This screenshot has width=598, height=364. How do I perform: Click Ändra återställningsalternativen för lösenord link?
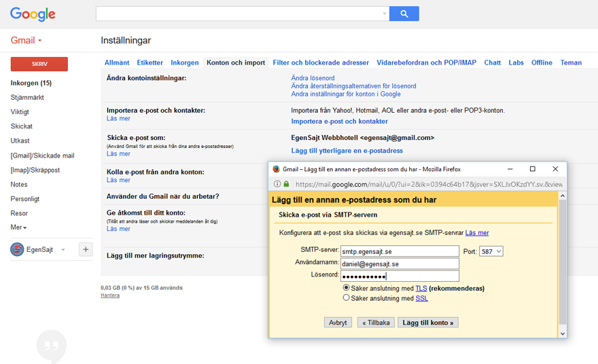[353, 86]
